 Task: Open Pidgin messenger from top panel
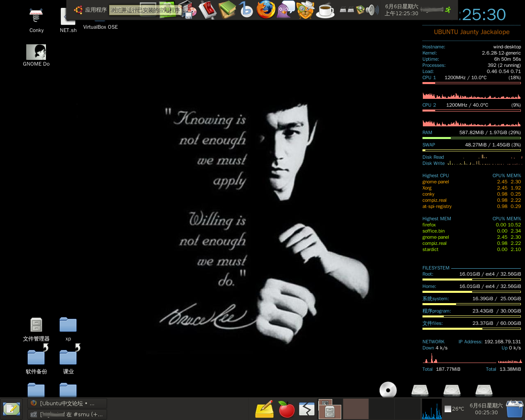tap(286, 9)
